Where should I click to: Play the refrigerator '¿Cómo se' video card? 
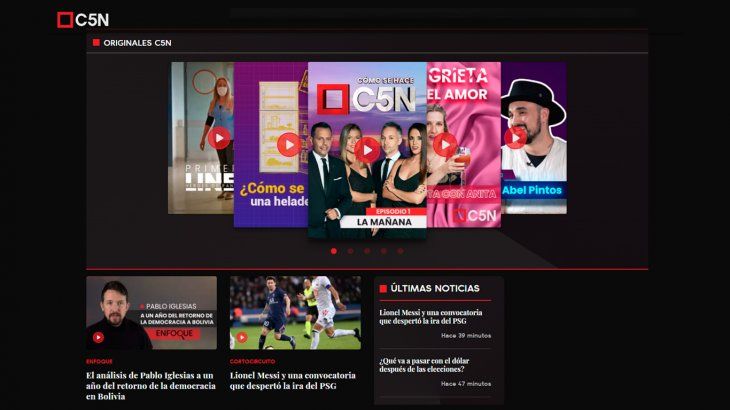point(289,145)
